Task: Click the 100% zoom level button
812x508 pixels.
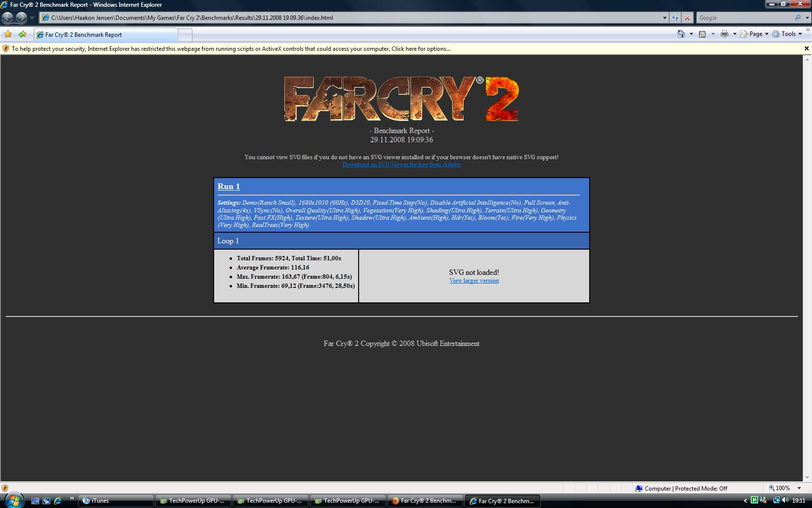Action: click(779, 488)
